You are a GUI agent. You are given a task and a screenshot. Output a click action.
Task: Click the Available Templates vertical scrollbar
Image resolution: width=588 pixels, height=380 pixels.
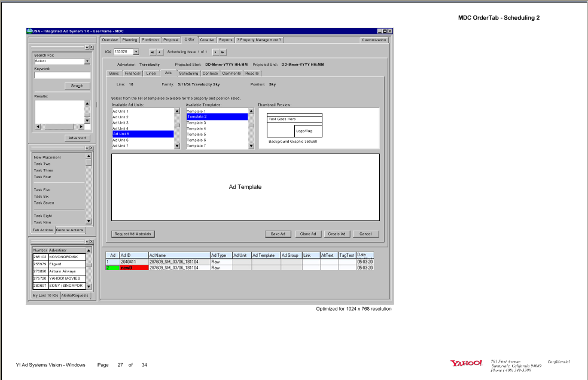pos(250,127)
